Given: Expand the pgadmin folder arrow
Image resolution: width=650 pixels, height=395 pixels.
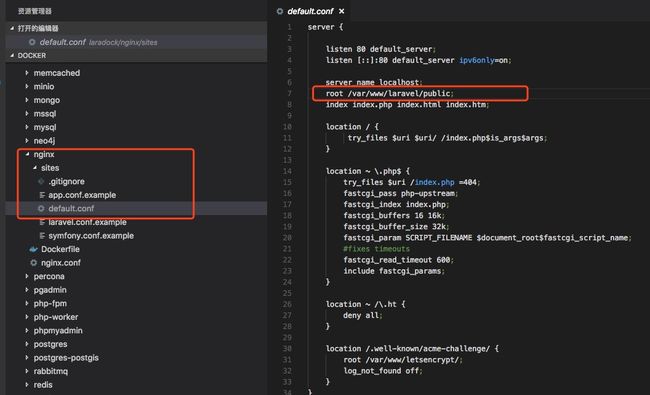Looking at the screenshot, I should pyautogui.click(x=27, y=289).
